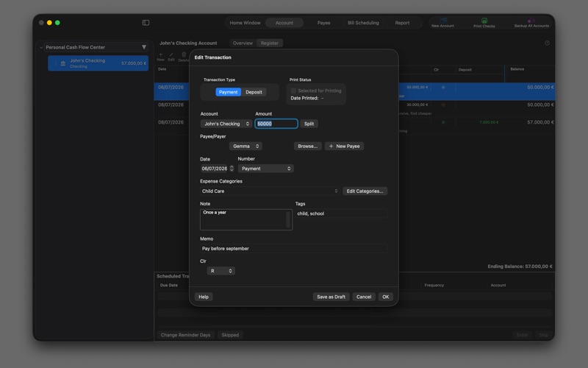The height and width of the screenshot is (368, 588).
Task: Click the Memo input field
Action: [293, 249]
